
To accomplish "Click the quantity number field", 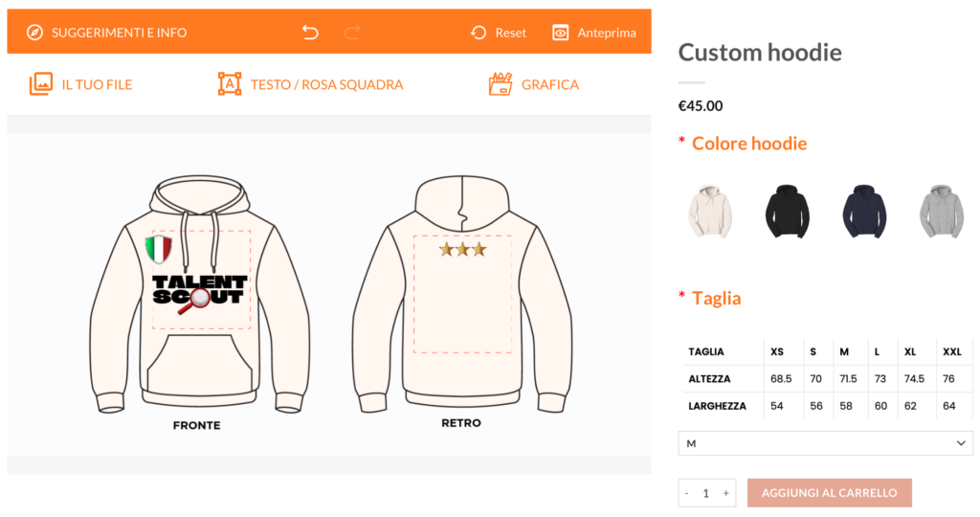I will point(706,493).
